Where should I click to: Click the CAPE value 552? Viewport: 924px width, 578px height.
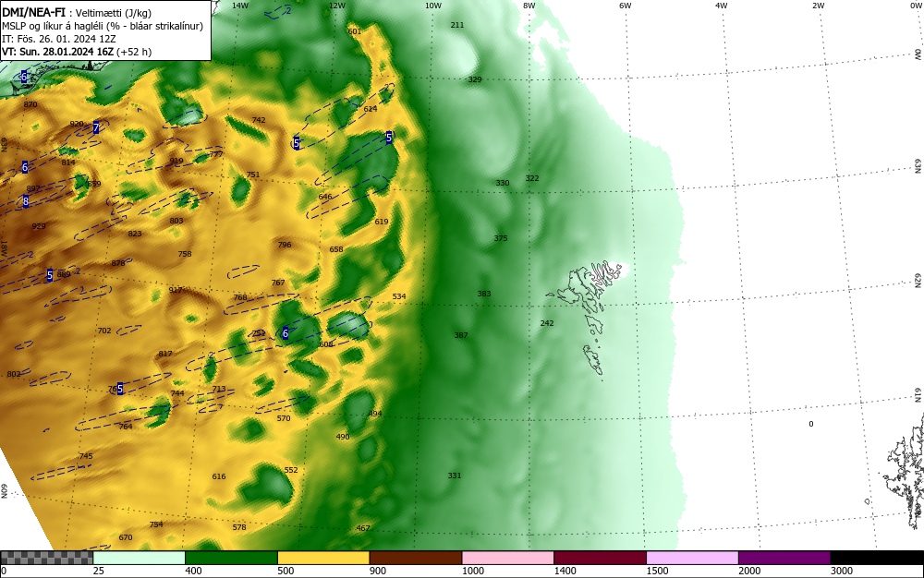point(291,470)
